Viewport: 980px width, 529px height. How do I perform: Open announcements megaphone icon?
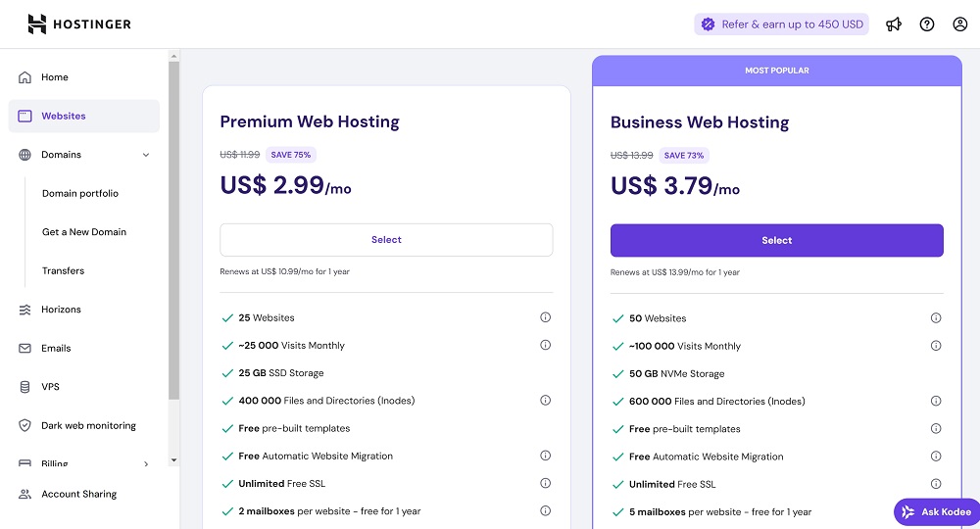click(x=894, y=24)
